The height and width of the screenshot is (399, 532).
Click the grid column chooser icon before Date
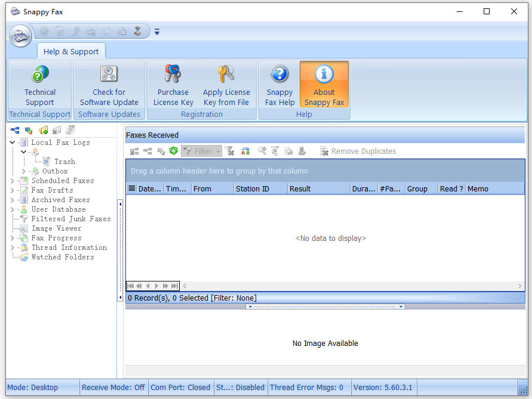pyautogui.click(x=131, y=188)
